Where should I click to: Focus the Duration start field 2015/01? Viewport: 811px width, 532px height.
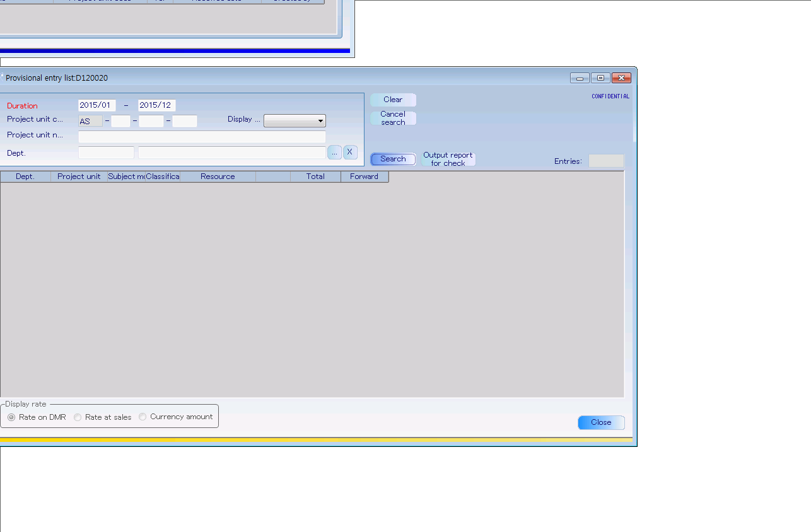pyautogui.click(x=97, y=105)
